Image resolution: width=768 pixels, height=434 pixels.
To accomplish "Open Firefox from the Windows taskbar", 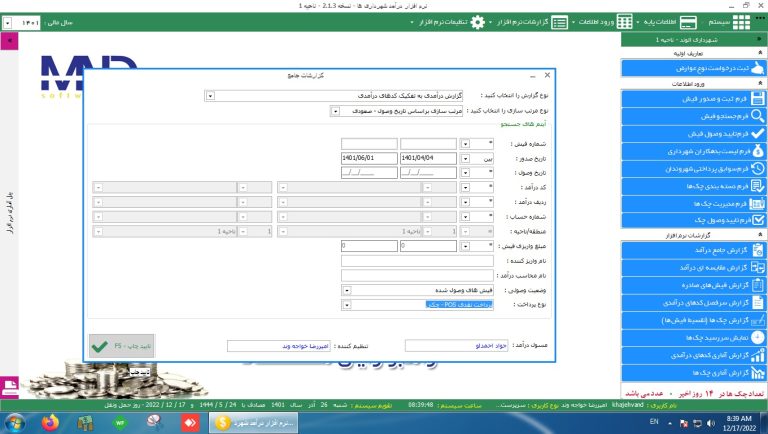I will coord(48,421).
